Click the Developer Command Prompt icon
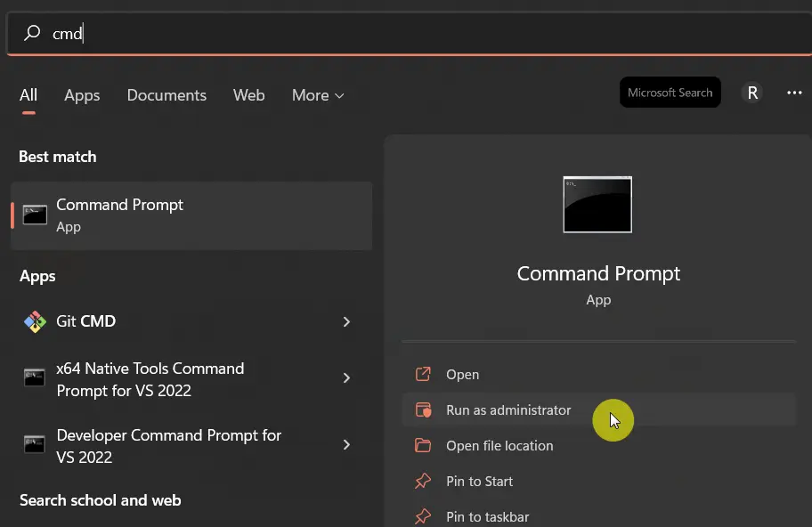The image size is (812, 527). (35, 444)
